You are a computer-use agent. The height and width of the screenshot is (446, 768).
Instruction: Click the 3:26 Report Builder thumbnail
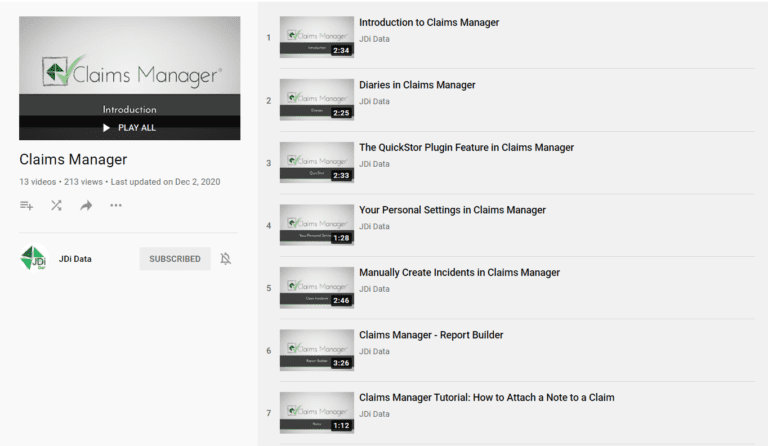click(317, 350)
